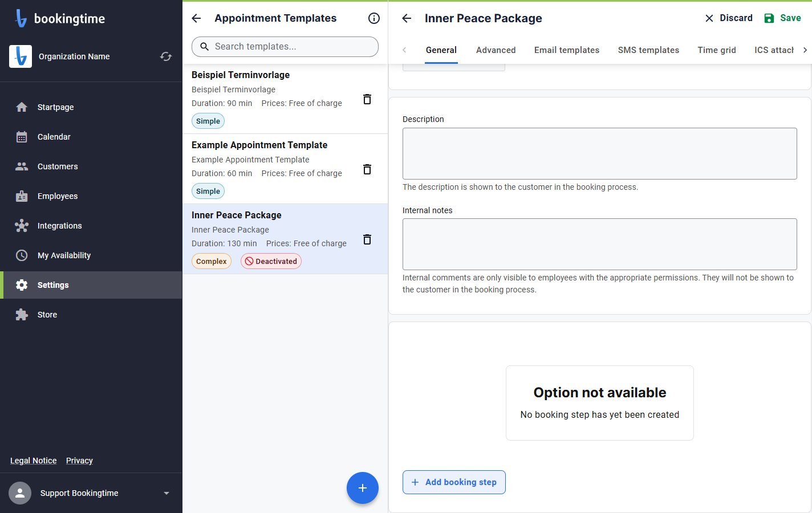Switch to the General tab
The width and height of the screenshot is (812, 513).
441,50
